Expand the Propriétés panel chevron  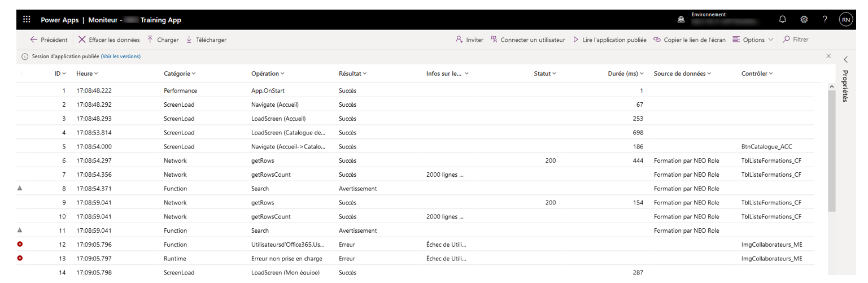click(846, 59)
